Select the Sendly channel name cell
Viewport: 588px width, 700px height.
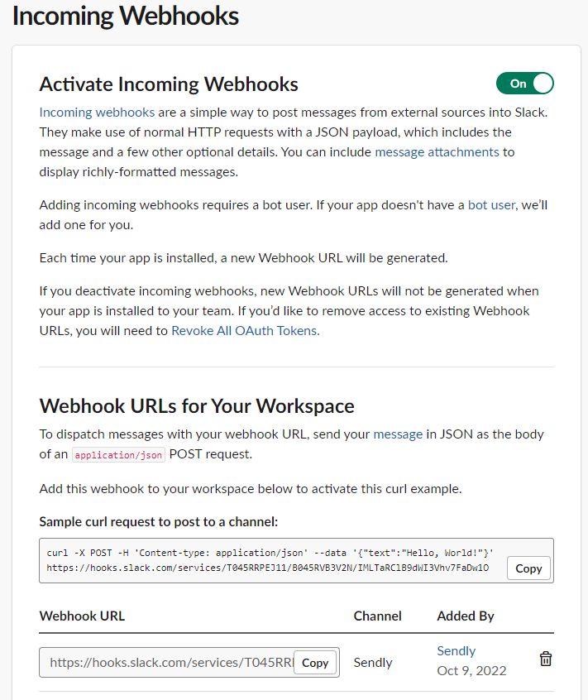373,662
